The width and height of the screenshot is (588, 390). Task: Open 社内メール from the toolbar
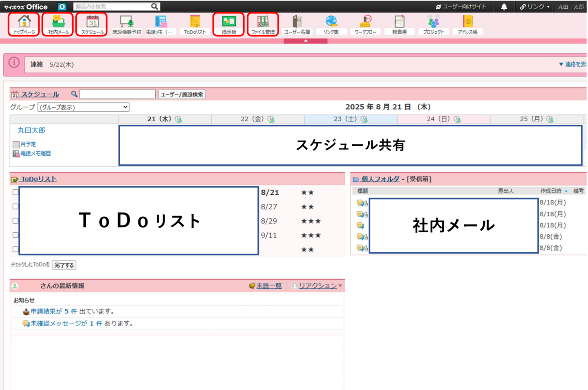click(x=58, y=24)
